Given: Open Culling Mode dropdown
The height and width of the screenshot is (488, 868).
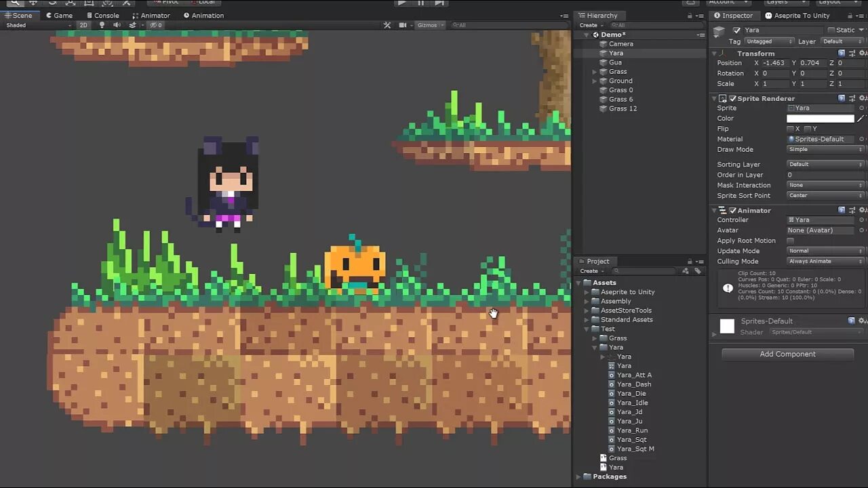Looking at the screenshot, I should (825, 261).
